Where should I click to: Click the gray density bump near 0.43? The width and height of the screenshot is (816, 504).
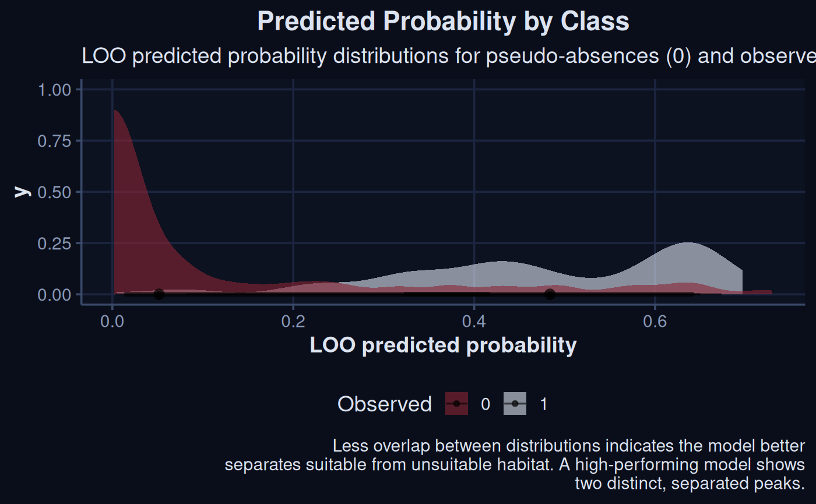tap(502, 262)
